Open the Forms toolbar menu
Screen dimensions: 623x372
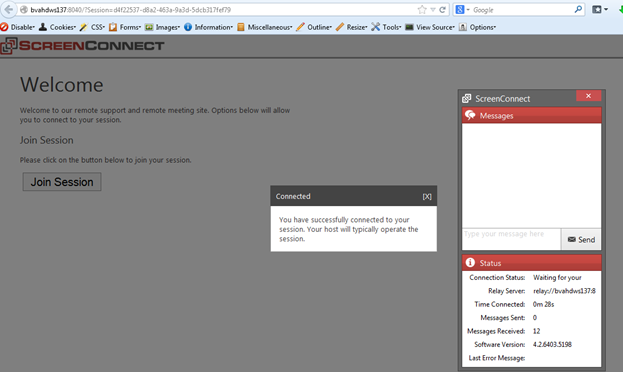point(130,27)
